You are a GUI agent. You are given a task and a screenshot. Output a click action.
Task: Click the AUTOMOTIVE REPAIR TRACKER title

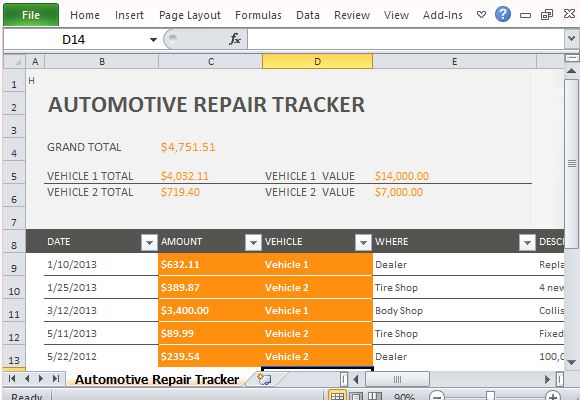coord(206,105)
